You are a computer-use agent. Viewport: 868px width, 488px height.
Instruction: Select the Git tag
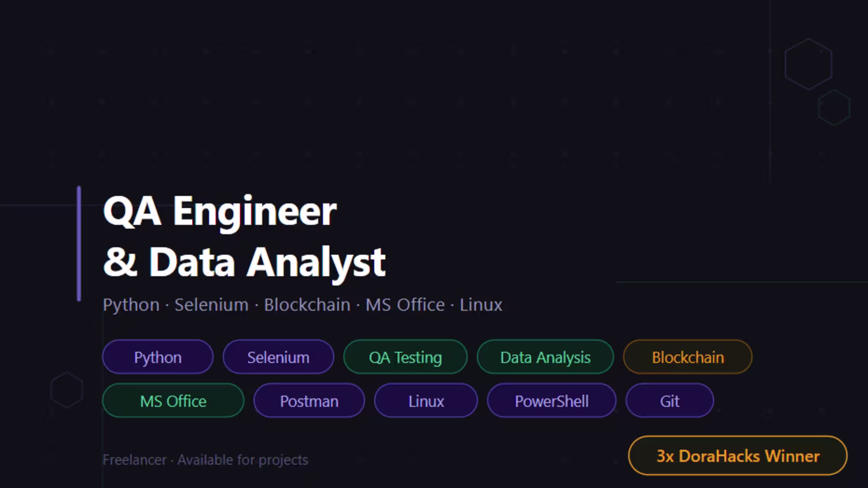[x=670, y=401]
